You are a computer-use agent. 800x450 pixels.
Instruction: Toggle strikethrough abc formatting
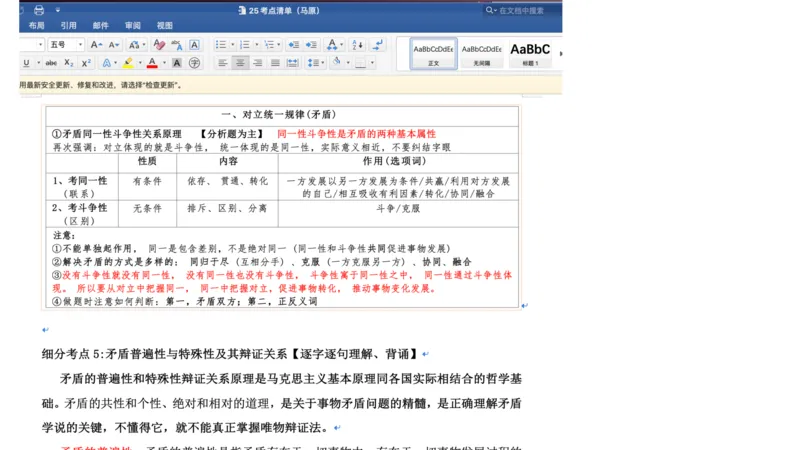click(x=51, y=63)
